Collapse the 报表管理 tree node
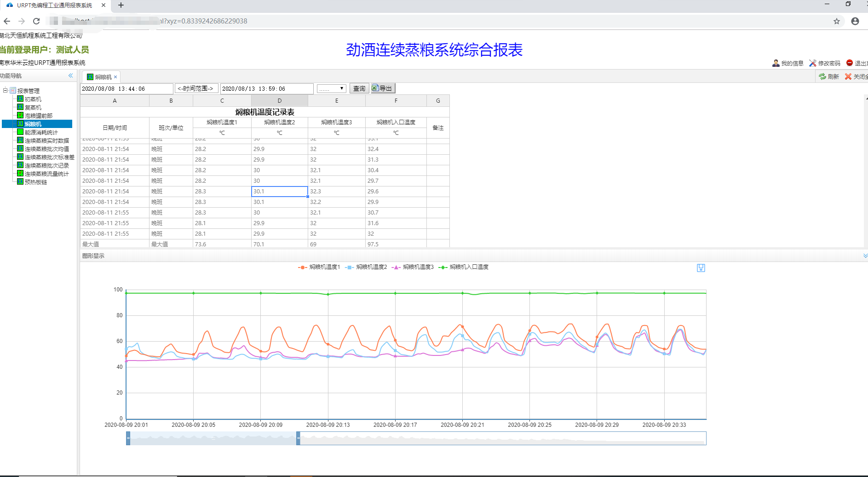 pos(5,90)
